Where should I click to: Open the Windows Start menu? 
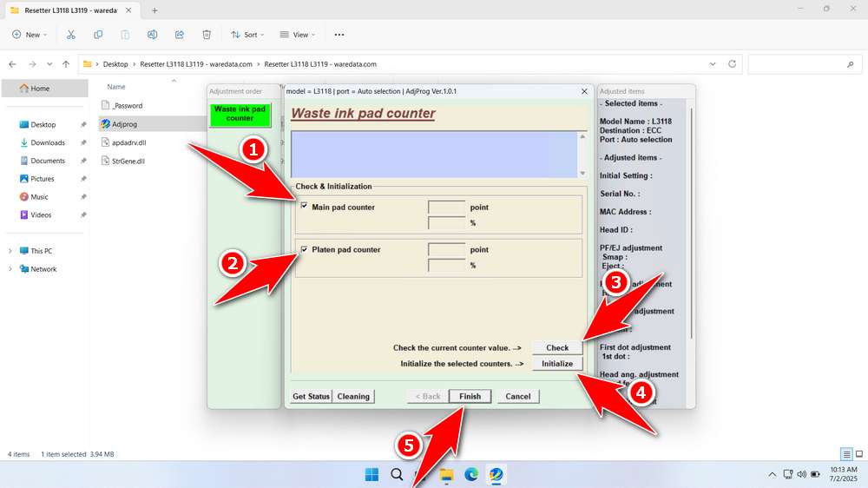[372, 474]
